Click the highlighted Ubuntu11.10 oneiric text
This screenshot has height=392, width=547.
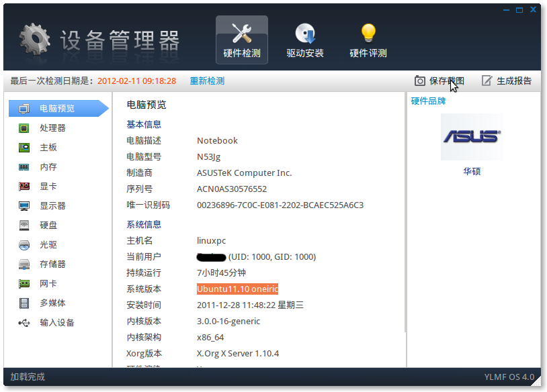tap(238, 289)
